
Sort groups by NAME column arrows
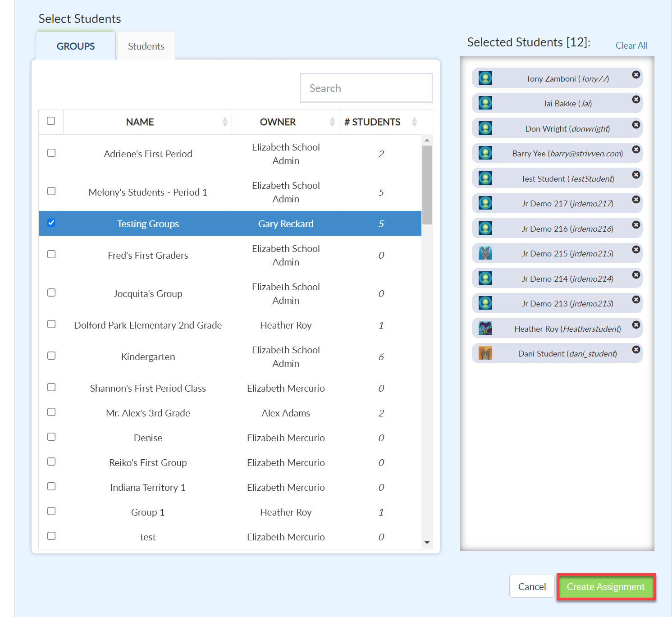point(225,122)
